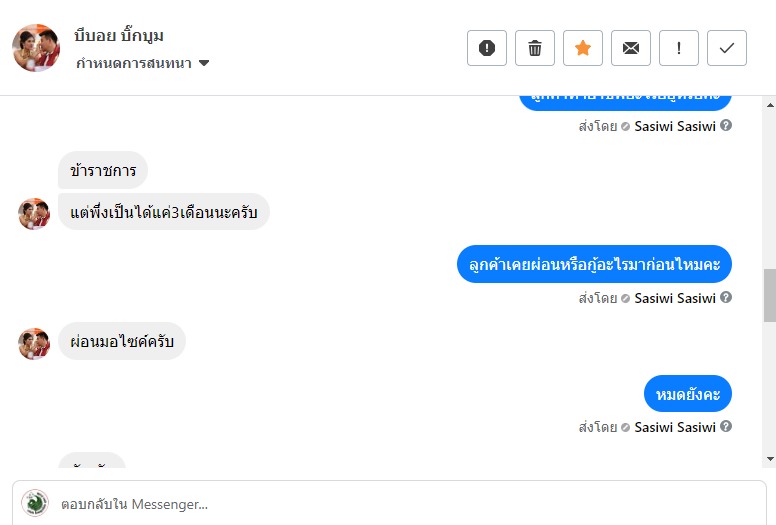776x525 pixels.
Task: Delete conversation using trash icon
Action: pos(534,48)
